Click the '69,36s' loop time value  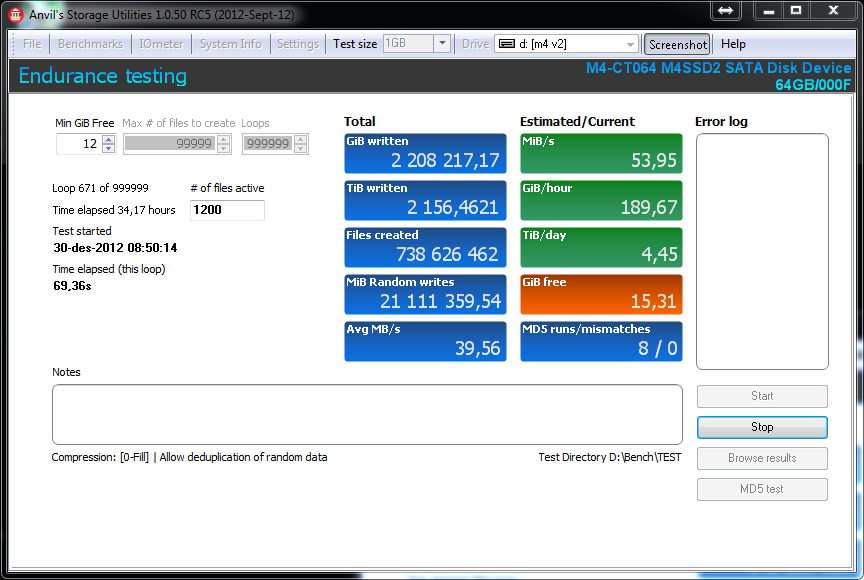point(72,286)
